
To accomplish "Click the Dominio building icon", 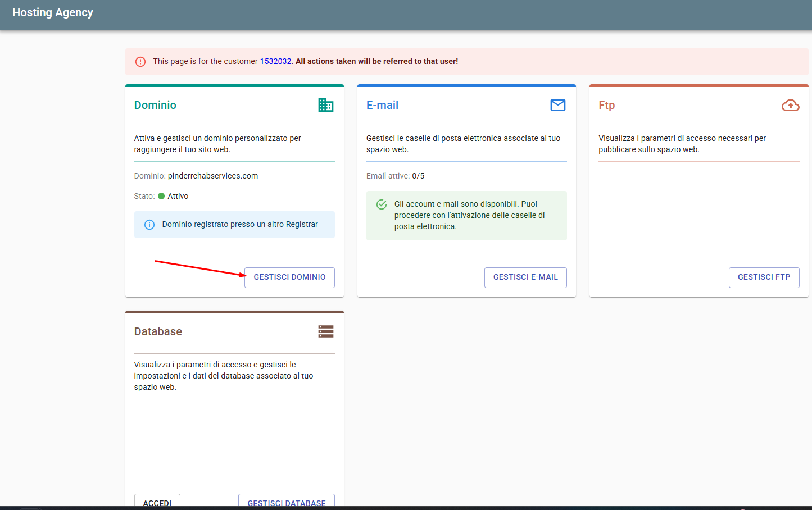I will coord(325,105).
